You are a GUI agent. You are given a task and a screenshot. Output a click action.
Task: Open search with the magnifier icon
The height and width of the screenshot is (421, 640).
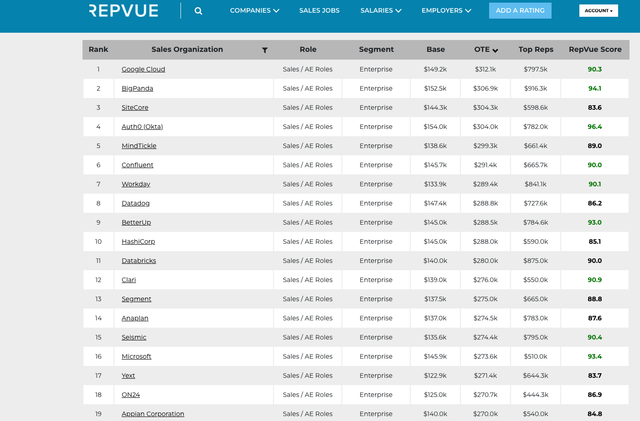tap(198, 11)
